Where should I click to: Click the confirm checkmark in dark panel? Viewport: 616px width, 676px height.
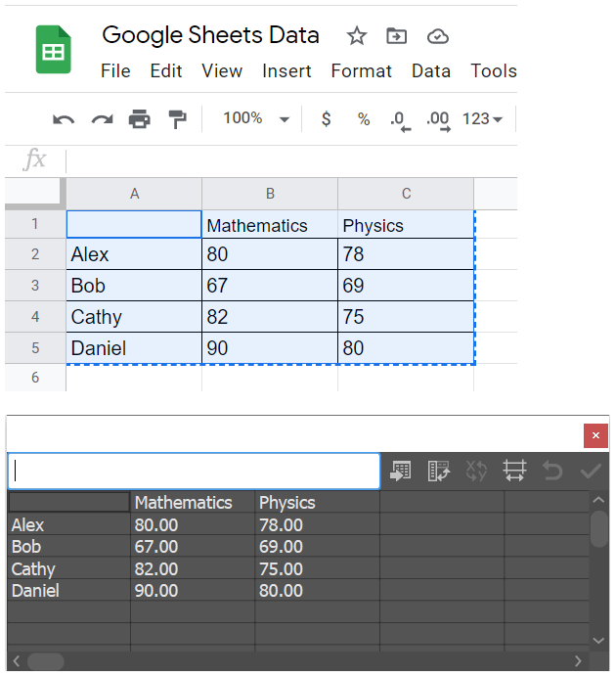591,471
